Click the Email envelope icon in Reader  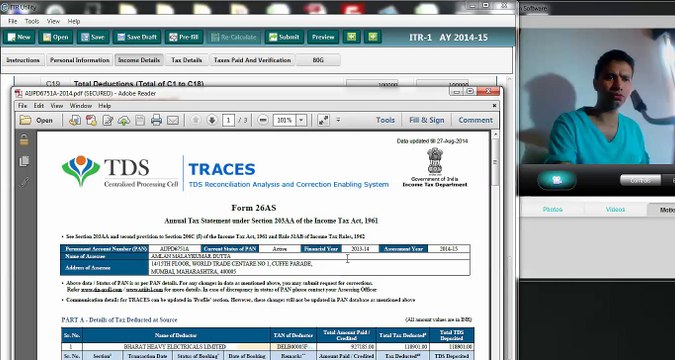pos(173,120)
